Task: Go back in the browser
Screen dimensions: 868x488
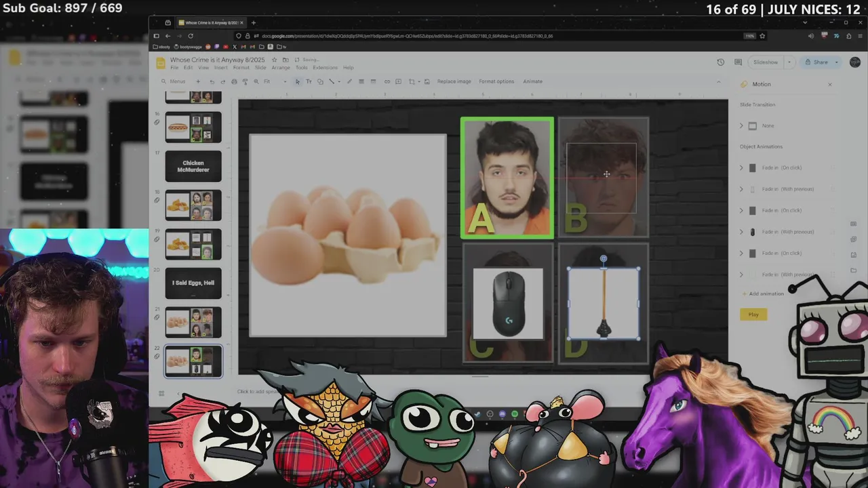Action: (x=167, y=36)
